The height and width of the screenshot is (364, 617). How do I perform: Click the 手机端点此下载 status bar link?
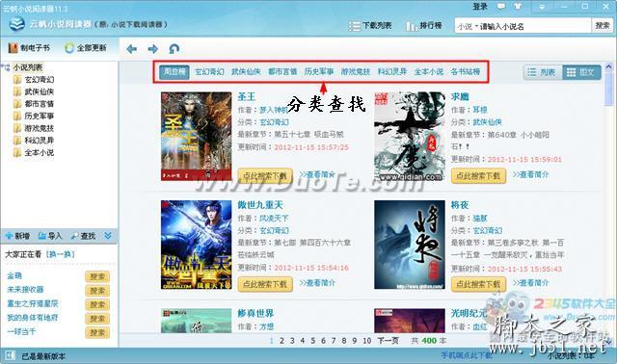click(x=466, y=355)
